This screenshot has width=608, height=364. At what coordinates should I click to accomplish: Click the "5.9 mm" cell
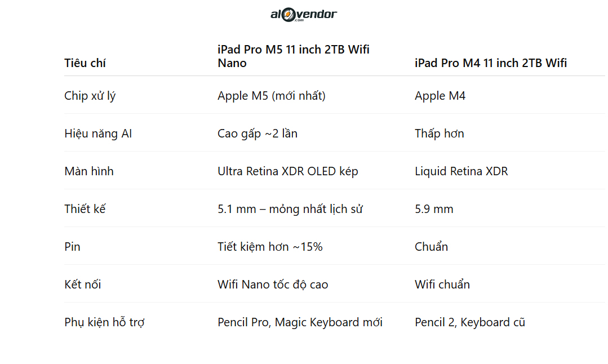click(434, 209)
